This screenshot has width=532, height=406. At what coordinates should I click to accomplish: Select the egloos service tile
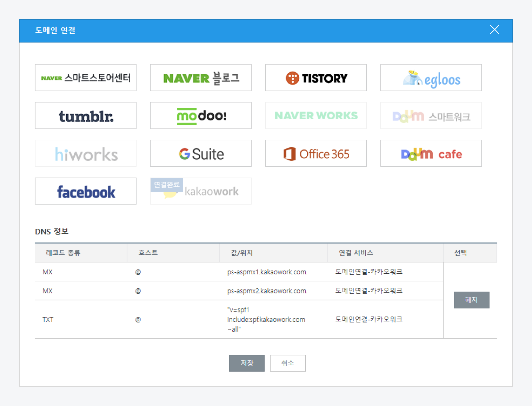coord(431,78)
